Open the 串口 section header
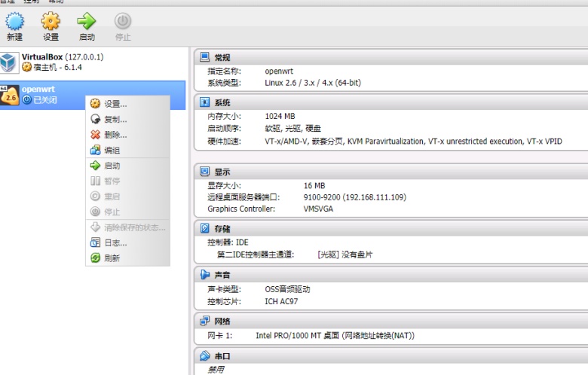Viewport: 588px width, 375px height. (391, 356)
